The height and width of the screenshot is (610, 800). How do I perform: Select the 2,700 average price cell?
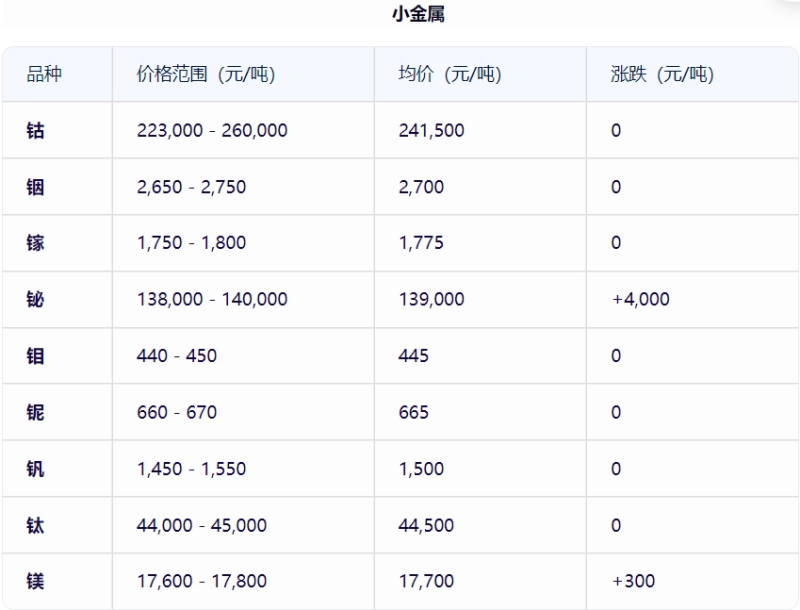[421, 187]
